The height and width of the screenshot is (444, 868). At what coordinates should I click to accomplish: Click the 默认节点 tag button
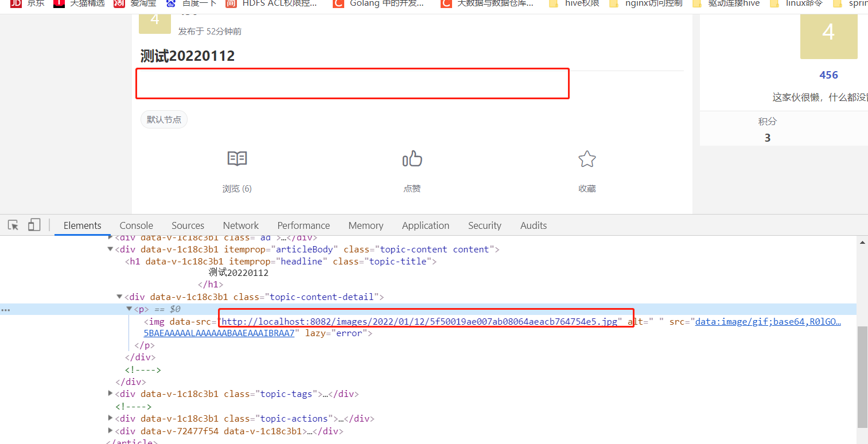(x=164, y=119)
